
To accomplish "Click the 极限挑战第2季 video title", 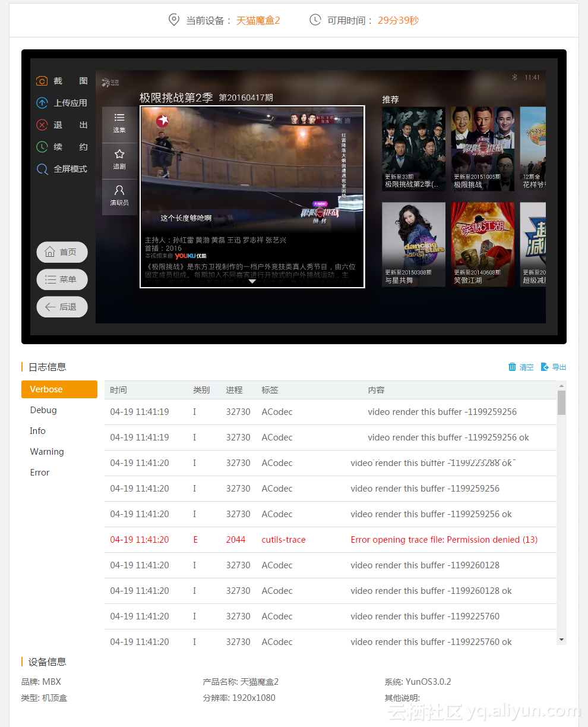I will tap(176, 97).
